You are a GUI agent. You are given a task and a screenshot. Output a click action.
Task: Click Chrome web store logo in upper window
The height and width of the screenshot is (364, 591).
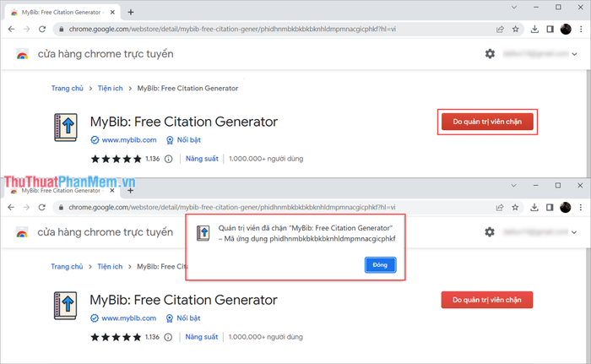point(22,55)
